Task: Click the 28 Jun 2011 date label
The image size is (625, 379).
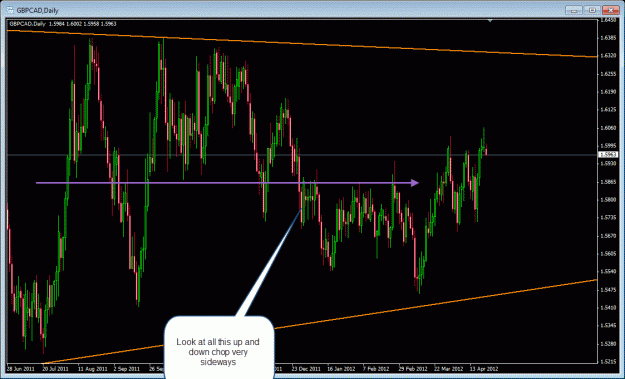Action: tap(20, 369)
